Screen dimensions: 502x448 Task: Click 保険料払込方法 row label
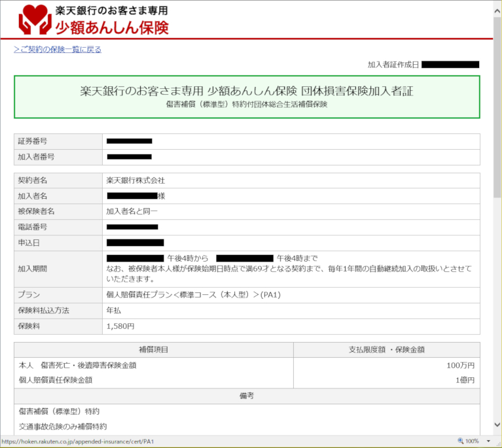coord(44,311)
